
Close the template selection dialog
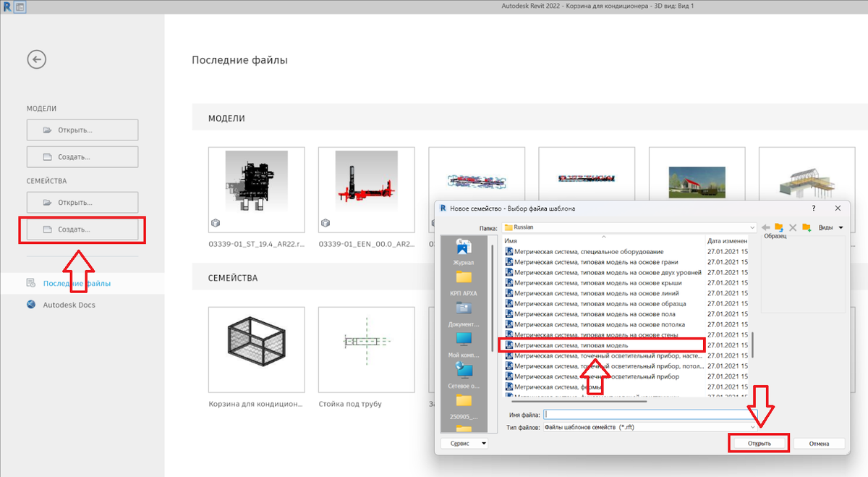coord(837,208)
